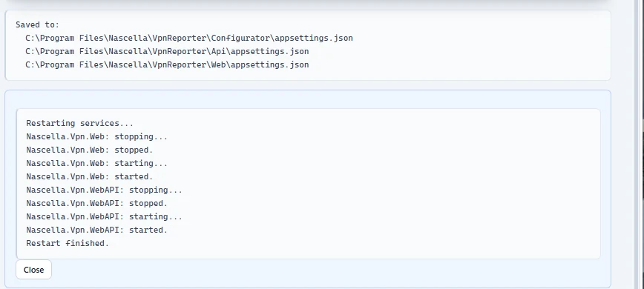Viewport: 644px width, 289px height.
Task: Select the Api appsettings.json path line
Action: click(167, 51)
